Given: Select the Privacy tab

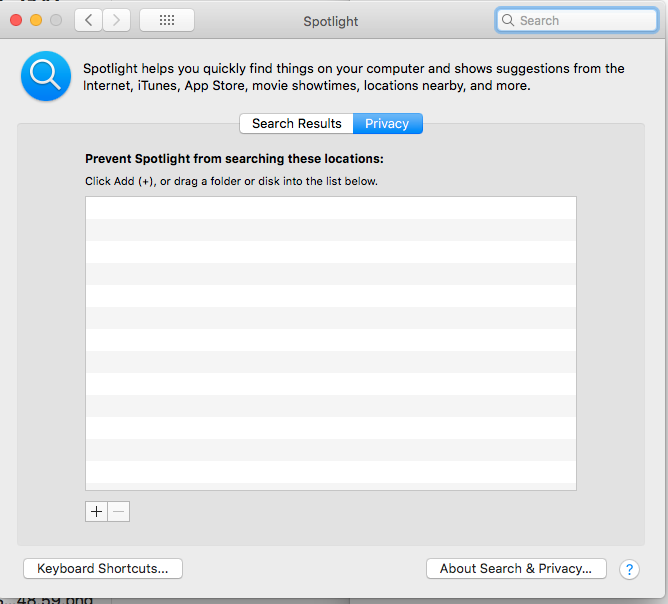Looking at the screenshot, I should (388, 124).
